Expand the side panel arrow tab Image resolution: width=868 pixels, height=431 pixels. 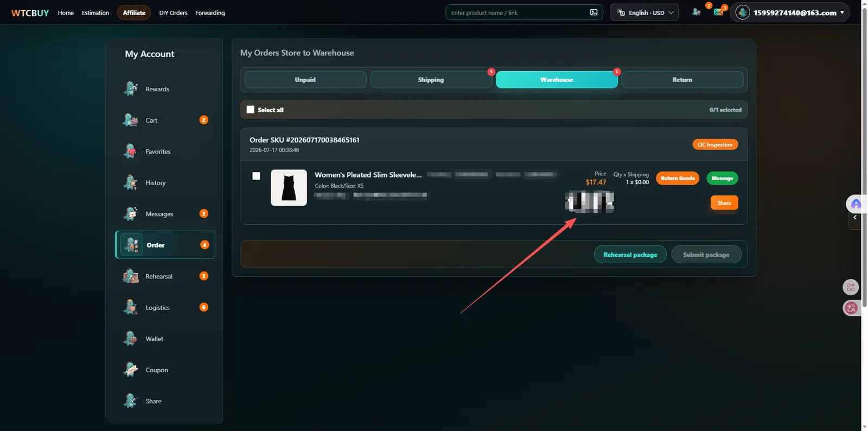pos(855,218)
